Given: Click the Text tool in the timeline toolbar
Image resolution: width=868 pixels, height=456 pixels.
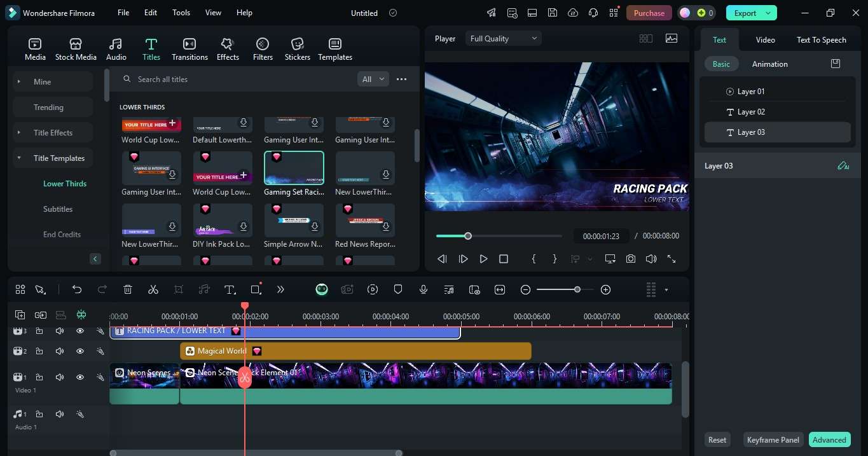Looking at the screenshot, I should 230,289.
